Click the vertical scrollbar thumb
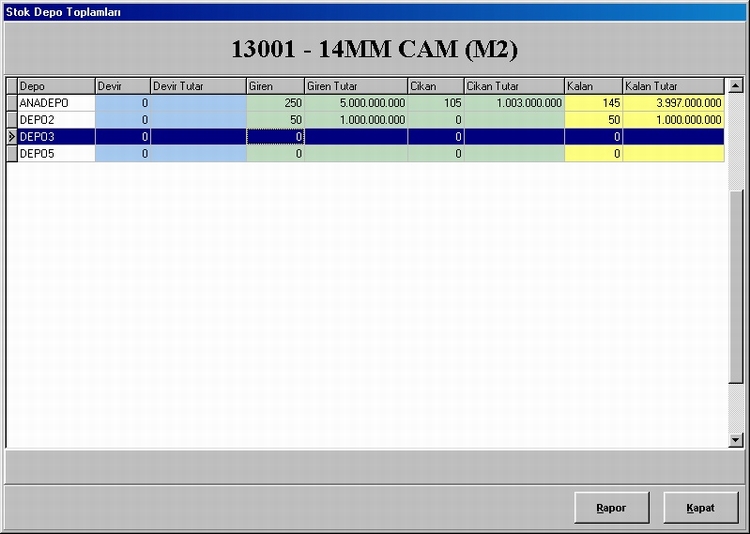The image size is (750, 534). pos(736,285)
